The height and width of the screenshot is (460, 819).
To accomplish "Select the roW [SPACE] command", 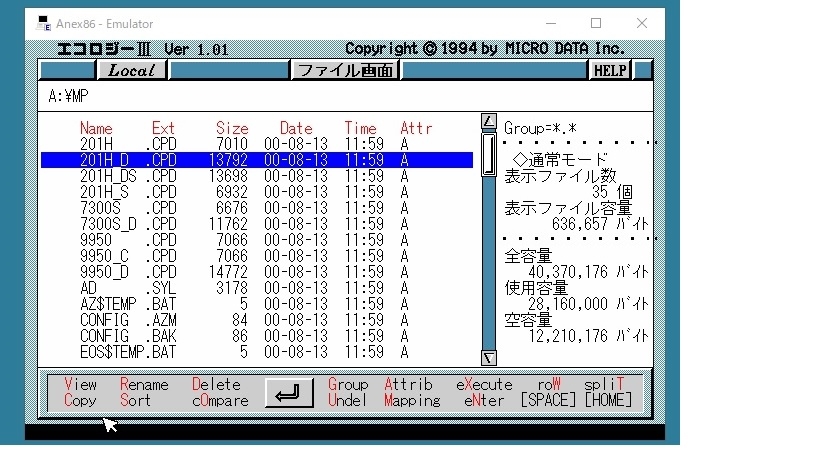I will pyautogui.click(x=548, y=392).
